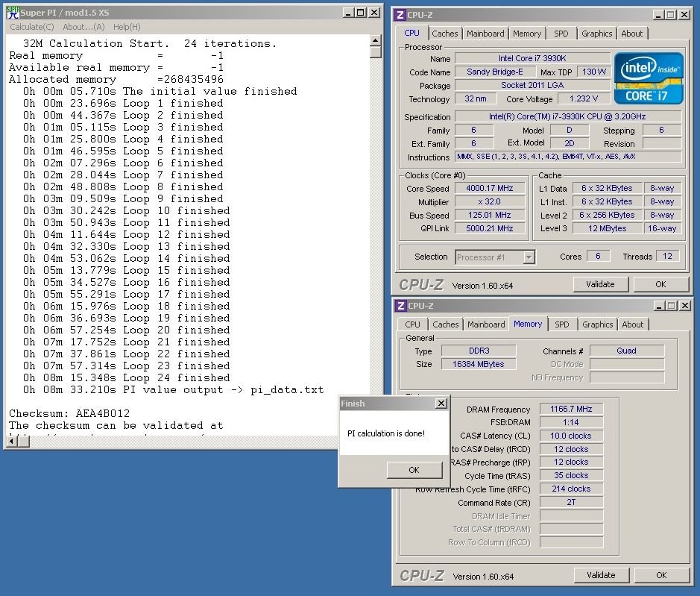Click the Intel Core i7 logo badge
700x596 pixels.
648,78
